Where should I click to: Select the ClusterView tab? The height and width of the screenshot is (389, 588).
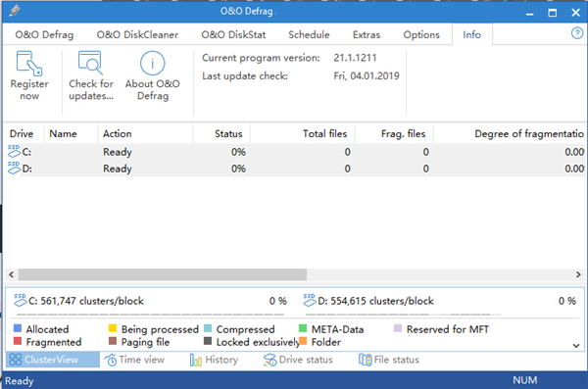tap(53, 360)
